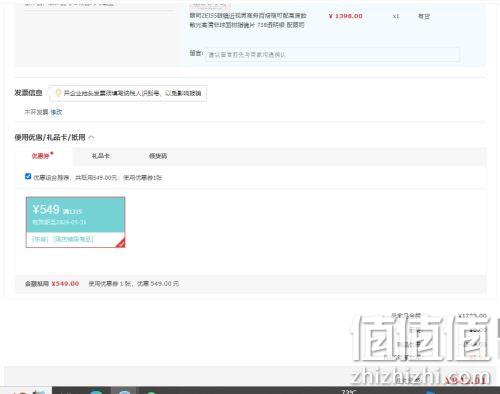Click the 留言 message input field

click(332, 55)
